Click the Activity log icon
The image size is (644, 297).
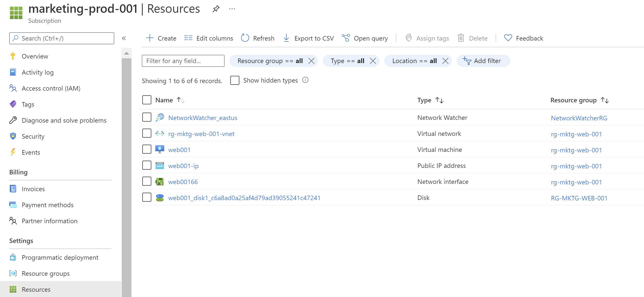pos(13,72)
